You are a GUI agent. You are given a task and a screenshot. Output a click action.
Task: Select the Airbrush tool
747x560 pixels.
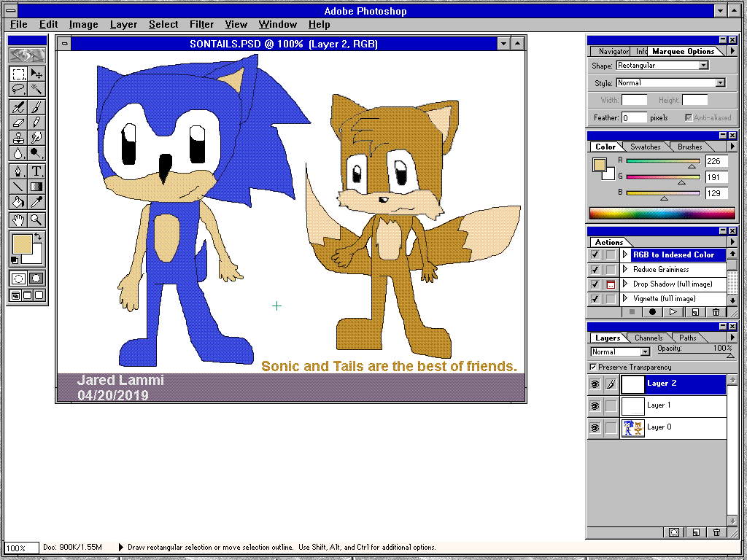[18, 107]
